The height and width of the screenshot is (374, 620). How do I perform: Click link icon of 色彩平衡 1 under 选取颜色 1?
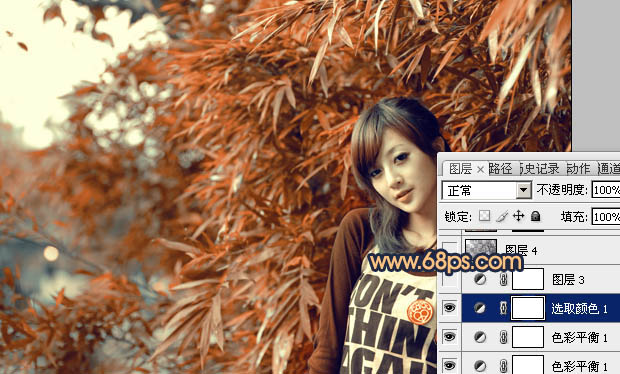[x=503, y=337]
